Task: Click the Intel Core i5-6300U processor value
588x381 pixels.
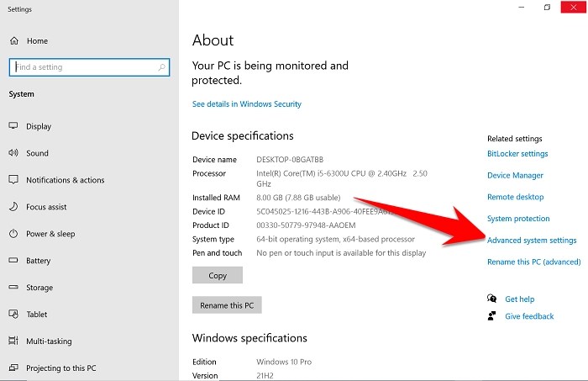Action: tap(342, 178)
